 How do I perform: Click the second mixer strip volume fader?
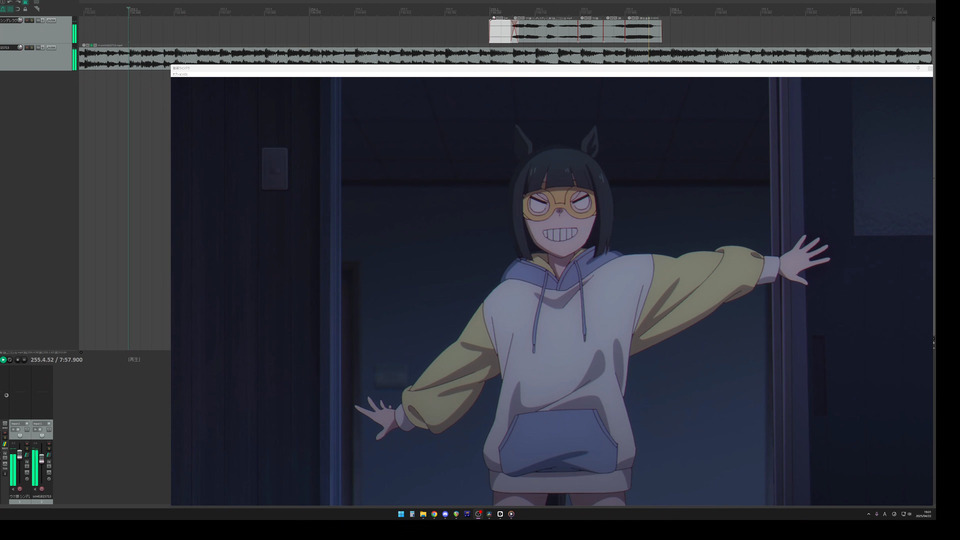(42, 459)
